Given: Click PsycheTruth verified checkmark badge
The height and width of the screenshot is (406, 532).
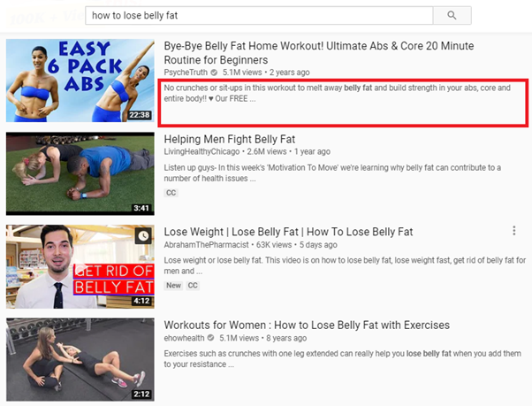Looking at the screenshot, I should [214, 73].
